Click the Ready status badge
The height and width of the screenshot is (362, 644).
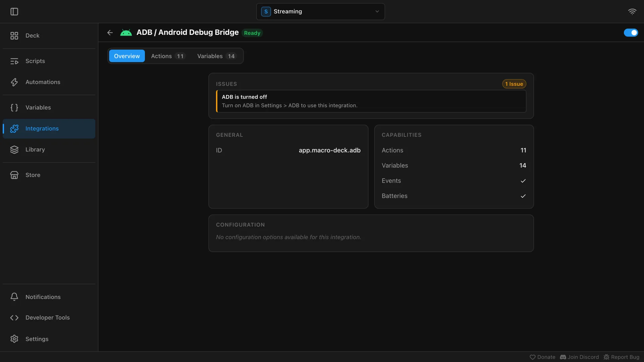click(252, 33)
